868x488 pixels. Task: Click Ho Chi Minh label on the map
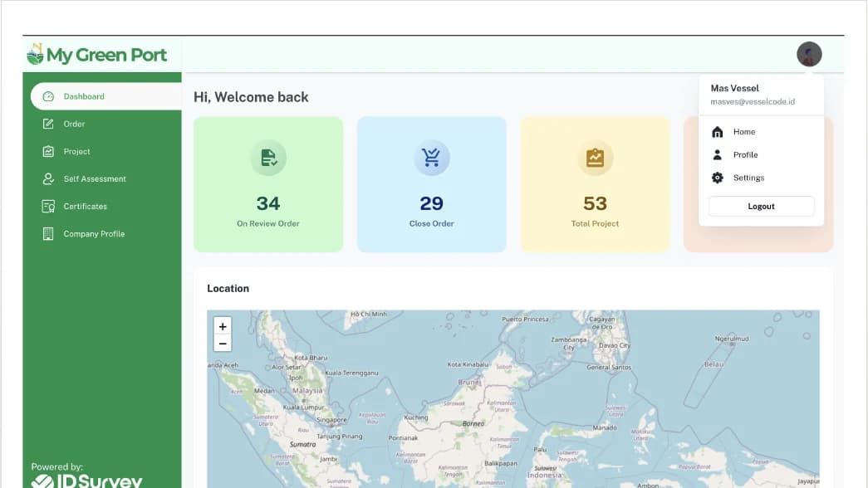click(369, 315)
